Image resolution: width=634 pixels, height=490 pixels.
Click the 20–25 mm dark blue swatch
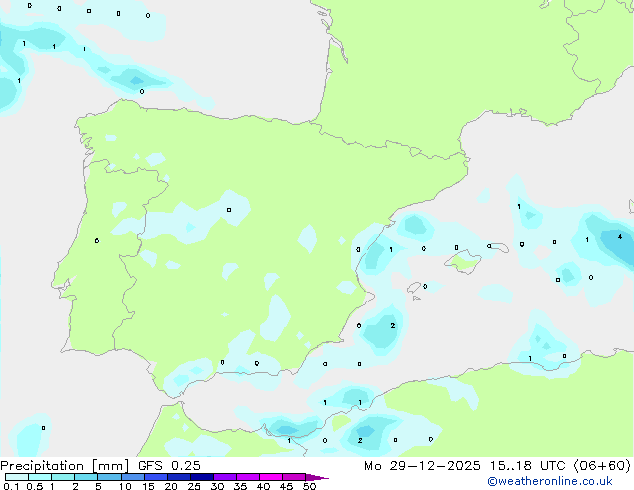coord(178,477)
